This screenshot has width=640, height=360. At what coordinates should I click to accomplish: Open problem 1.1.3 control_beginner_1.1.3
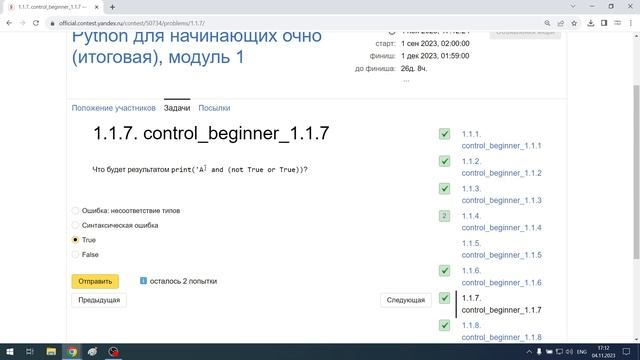point(501,195)
